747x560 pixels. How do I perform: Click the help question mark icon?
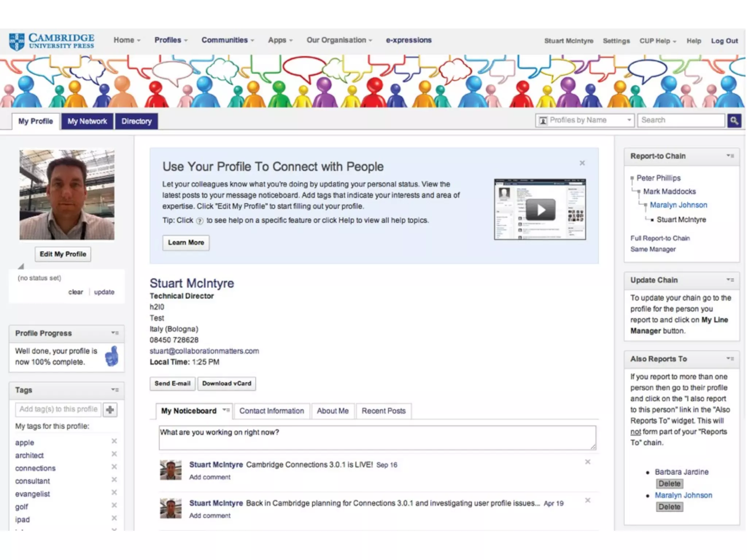tap(200, 221)
